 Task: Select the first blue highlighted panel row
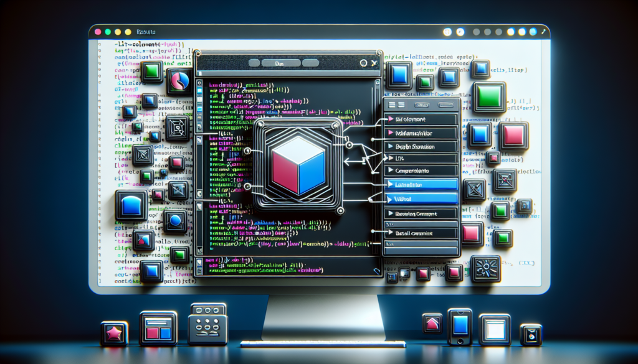pos(419,184)
